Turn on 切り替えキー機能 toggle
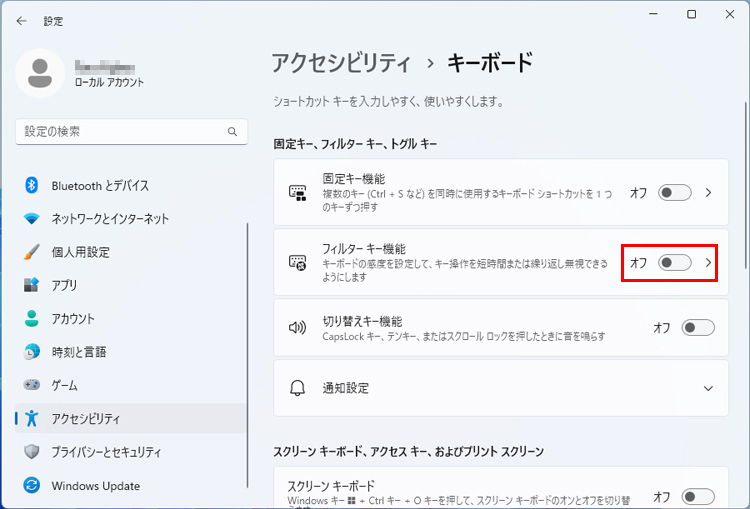The height and width of the screenshot is (509, 750). point(698,327)
